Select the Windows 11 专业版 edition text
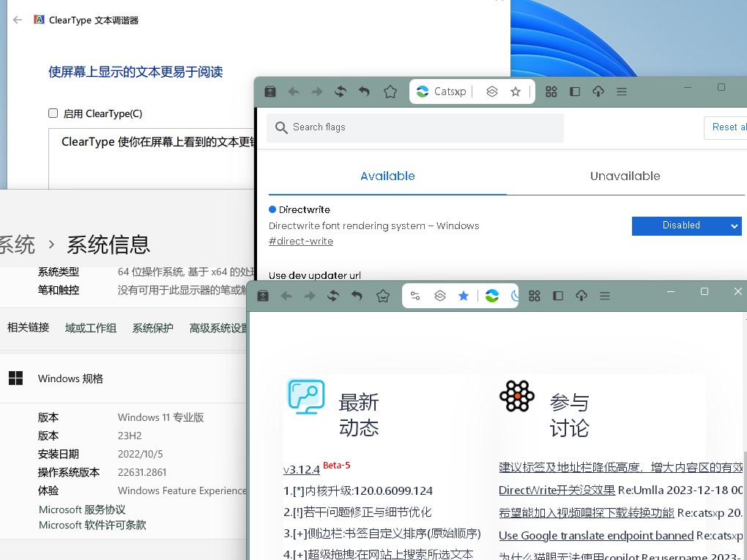The width and height of the screenshot is (747, 560). coord(160,417)
